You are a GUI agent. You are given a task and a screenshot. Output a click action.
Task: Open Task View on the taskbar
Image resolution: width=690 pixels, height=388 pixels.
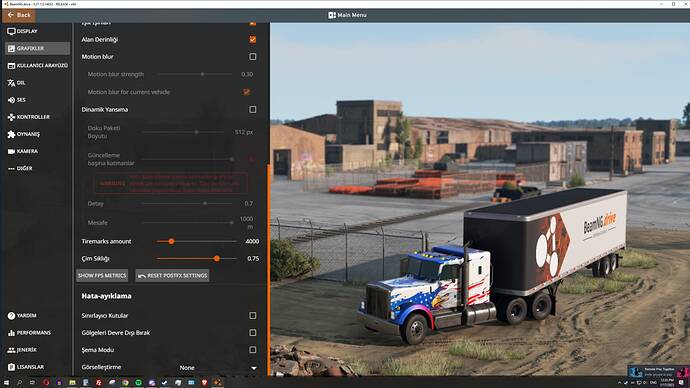tap(32, 383)
